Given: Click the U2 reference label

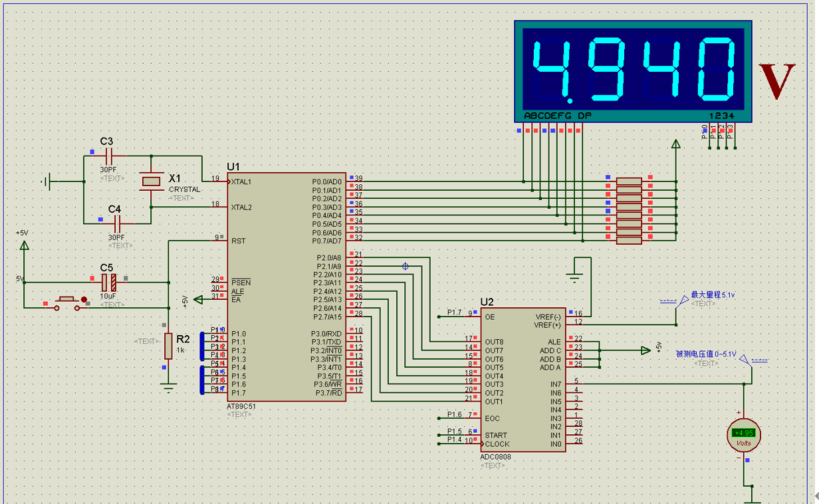Looking at the screenshot, I should [487, 302].
